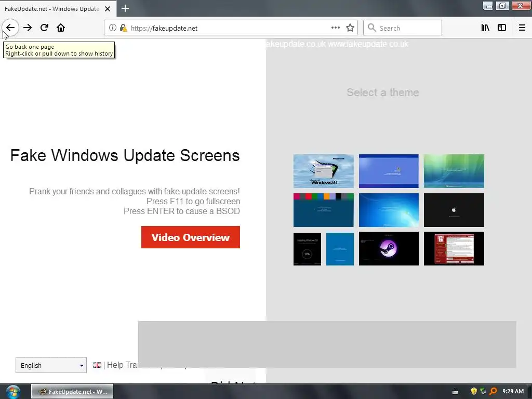Choose the plain blue Windows 10 thumbnail
Screen dimensions: 532x399
[340, 249]
